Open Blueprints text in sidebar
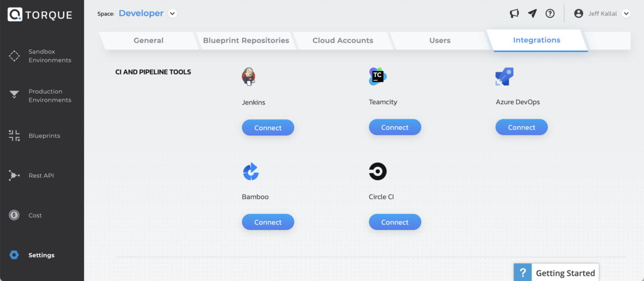The image size is (644, 281). (44, 136)
